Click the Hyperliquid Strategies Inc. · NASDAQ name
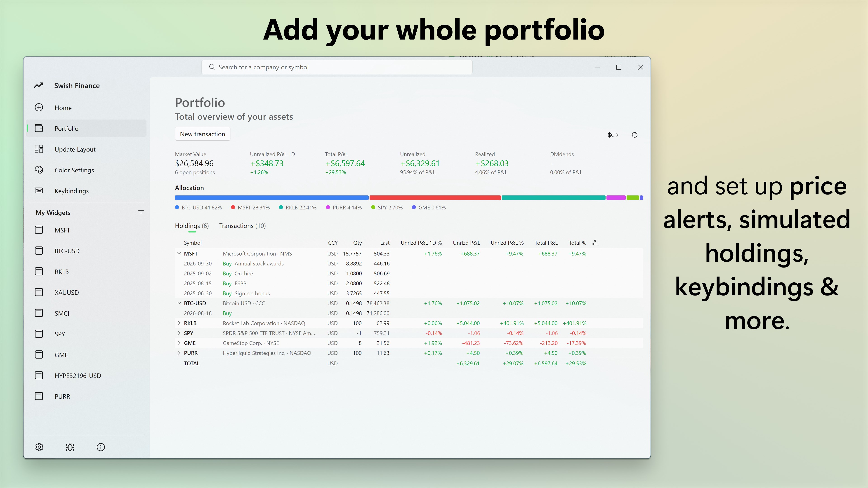 (x=267, y=353)
